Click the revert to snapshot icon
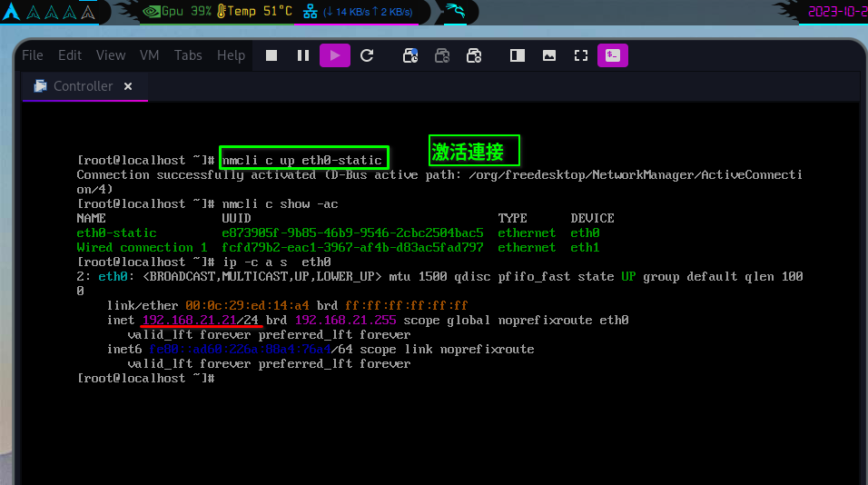Image resolution: width=868 pixels, height=485 pixels. tap(442, 55)
